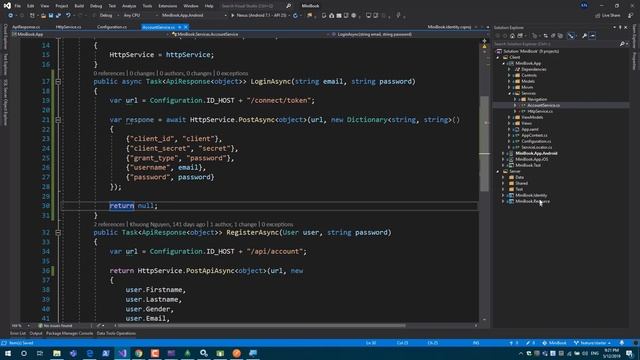640x360 pixels.
Task: Click the return keyword on line 30
Action: [x=122, y=206]
